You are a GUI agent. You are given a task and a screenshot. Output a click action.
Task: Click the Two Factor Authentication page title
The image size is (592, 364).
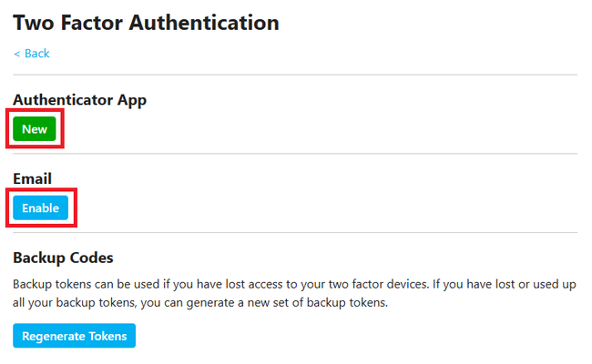click(x=146, y=22)
